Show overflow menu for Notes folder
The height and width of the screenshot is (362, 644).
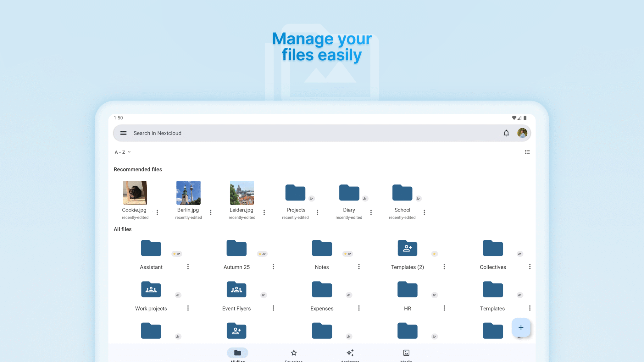(x=359, y=267)
